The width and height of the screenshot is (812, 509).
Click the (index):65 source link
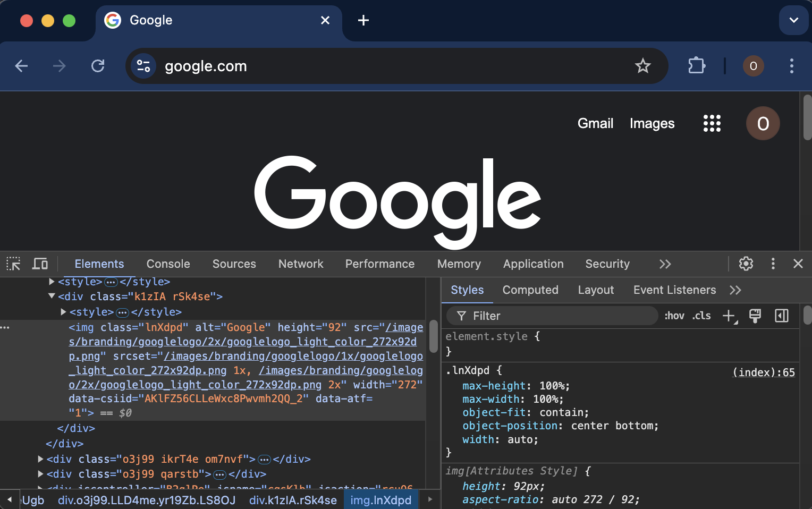(x=763, y=372)
